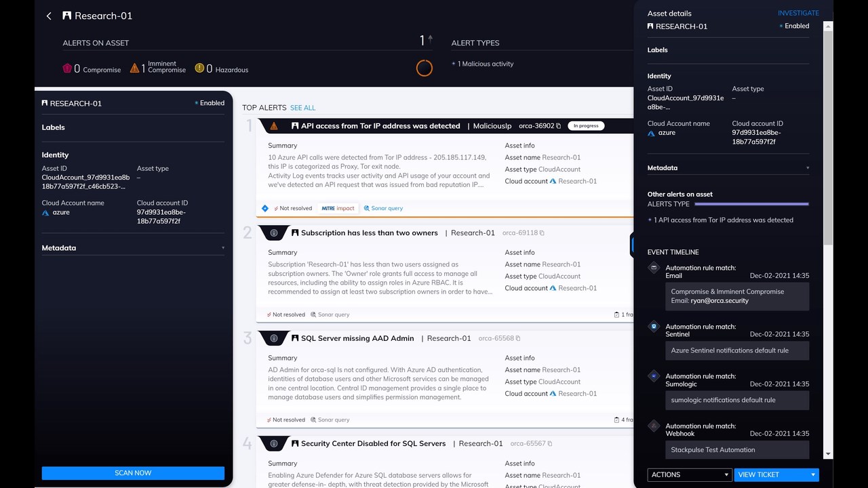Click the Webhook event timeline icon

pyautogui.click(x=654, y=426)
